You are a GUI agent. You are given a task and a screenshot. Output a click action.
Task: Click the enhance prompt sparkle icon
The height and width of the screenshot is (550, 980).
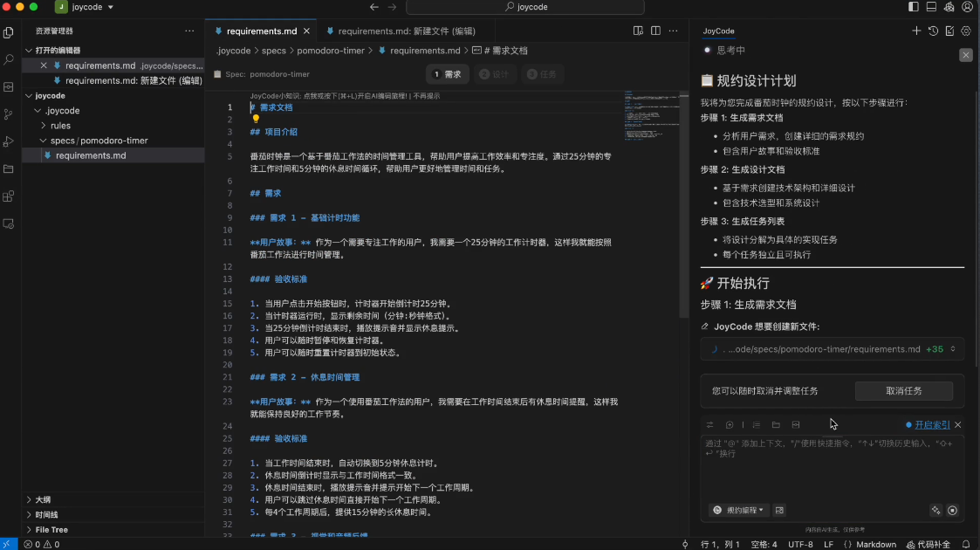(x=935, y=510)
